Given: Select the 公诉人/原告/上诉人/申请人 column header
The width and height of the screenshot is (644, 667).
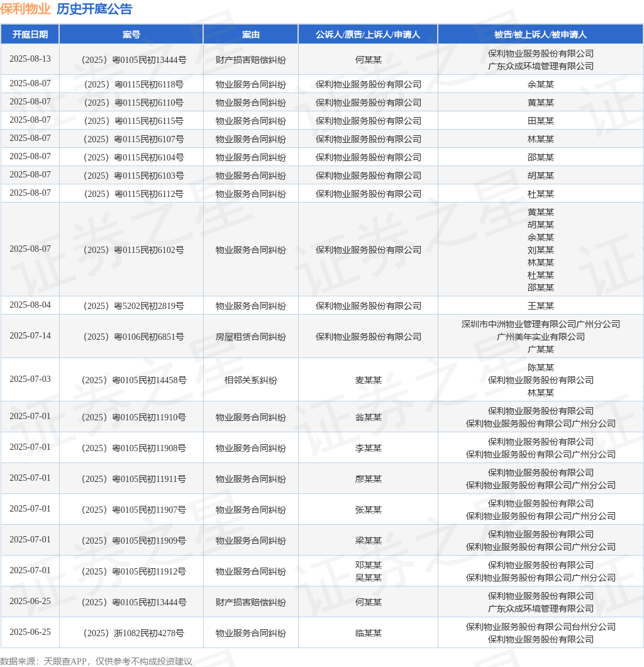Looking at the screenshot, I should (368, 35).
